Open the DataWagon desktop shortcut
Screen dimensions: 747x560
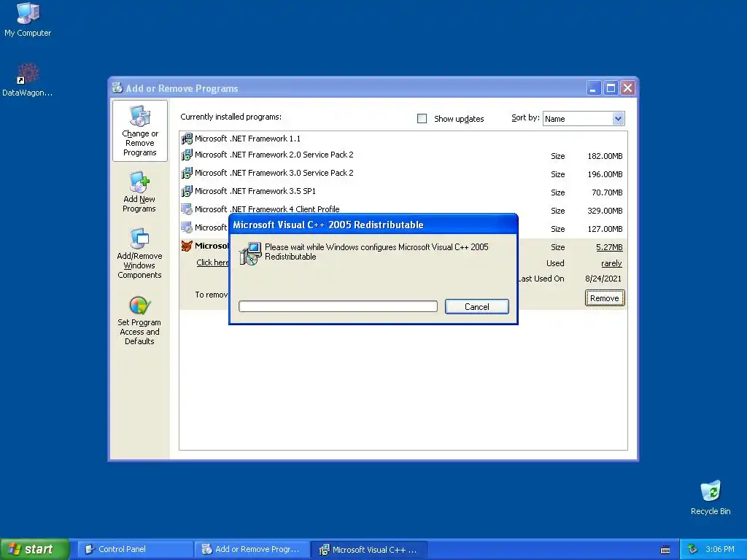(28, 80)
